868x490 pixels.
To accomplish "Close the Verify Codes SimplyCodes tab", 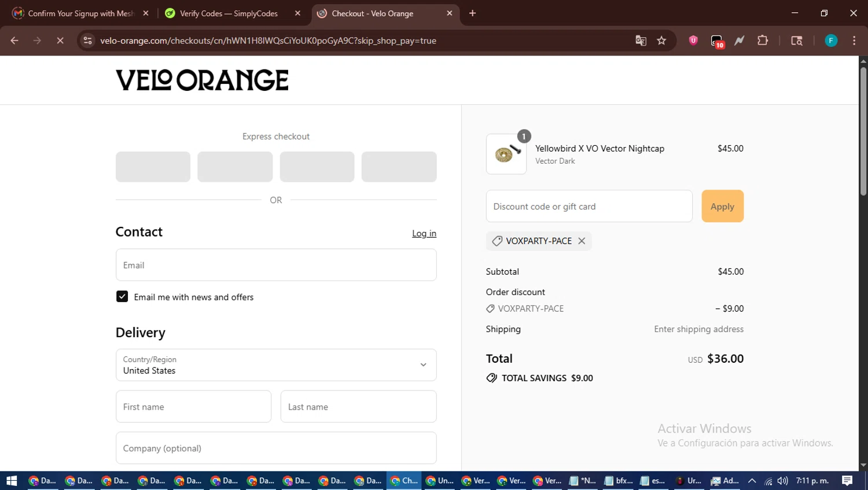I will (297, 13).
